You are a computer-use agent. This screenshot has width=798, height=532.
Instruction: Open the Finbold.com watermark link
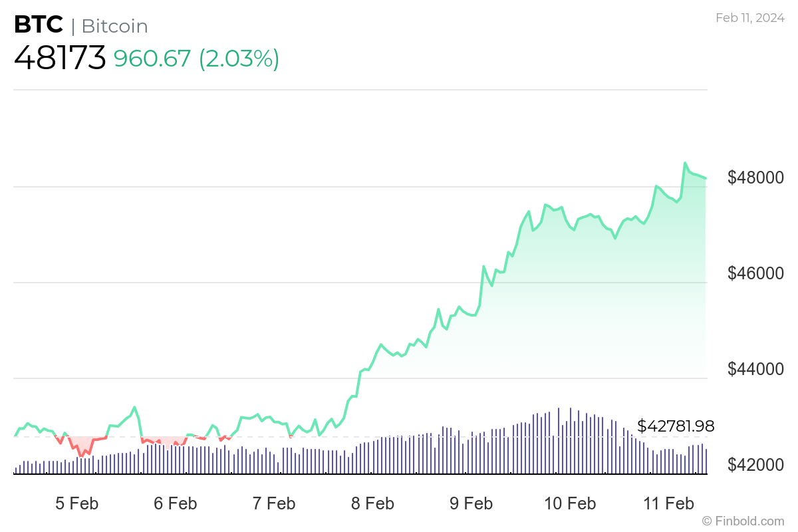click(x=743, y=521)
